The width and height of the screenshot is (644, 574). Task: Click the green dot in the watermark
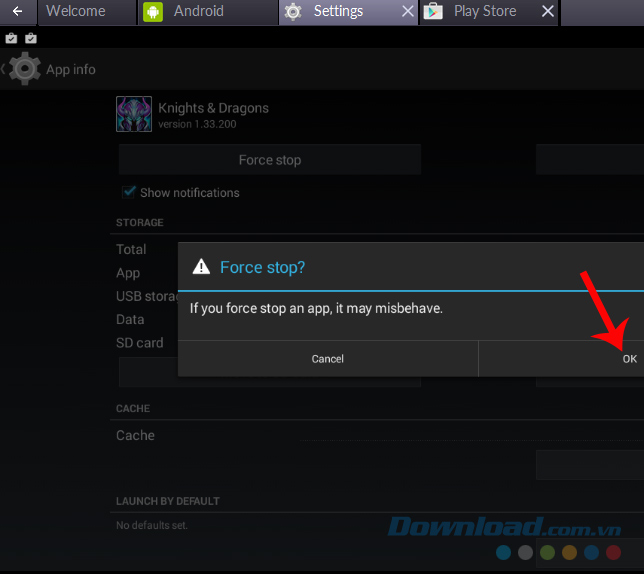click(x=547, y=552)
